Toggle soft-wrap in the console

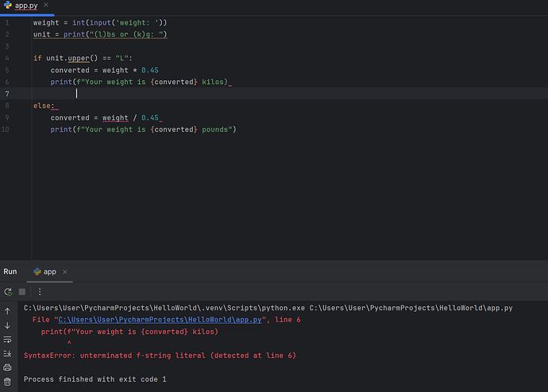coord(7,340)
